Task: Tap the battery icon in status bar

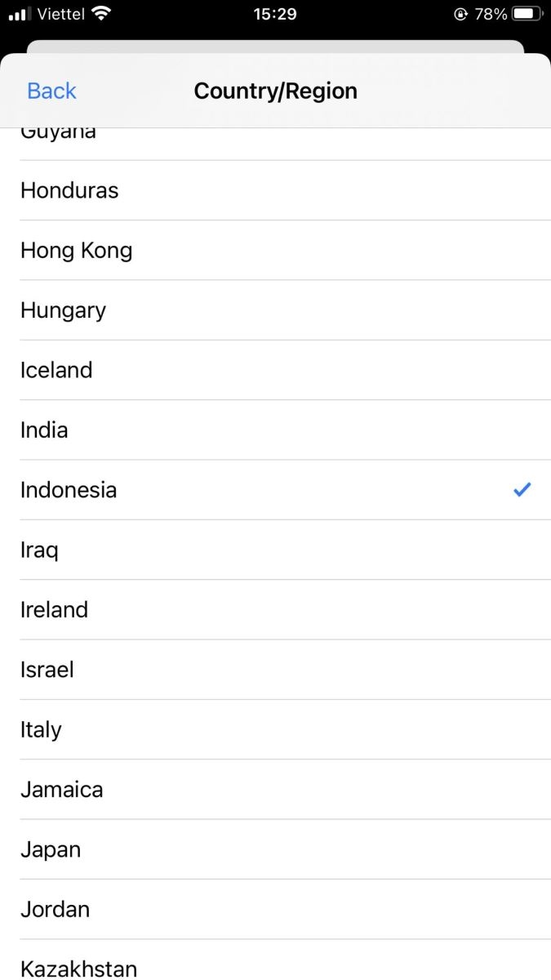Action: 527,14
